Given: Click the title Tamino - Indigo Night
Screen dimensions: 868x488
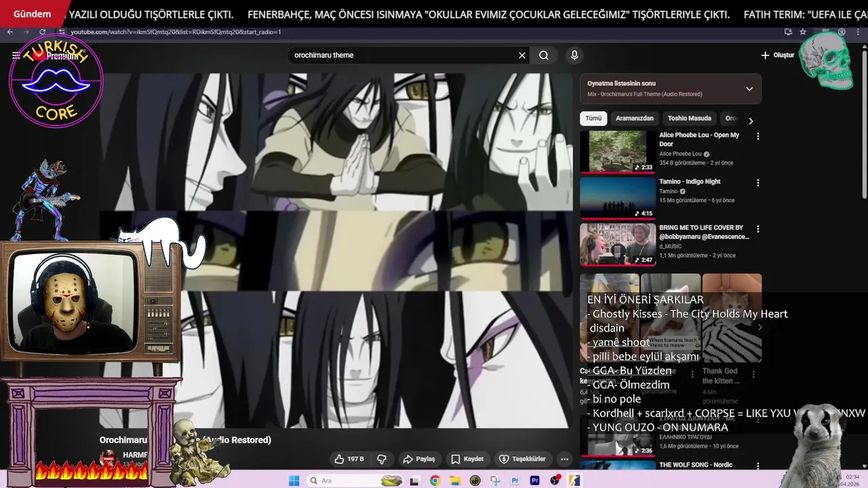Looking at the screenshot, I should [x=690, y=182].
